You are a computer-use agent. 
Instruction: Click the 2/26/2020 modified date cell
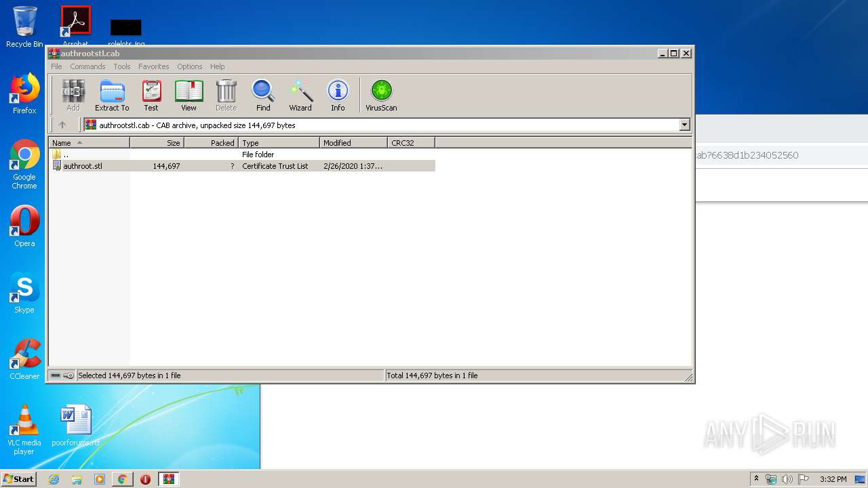point(353,166)
